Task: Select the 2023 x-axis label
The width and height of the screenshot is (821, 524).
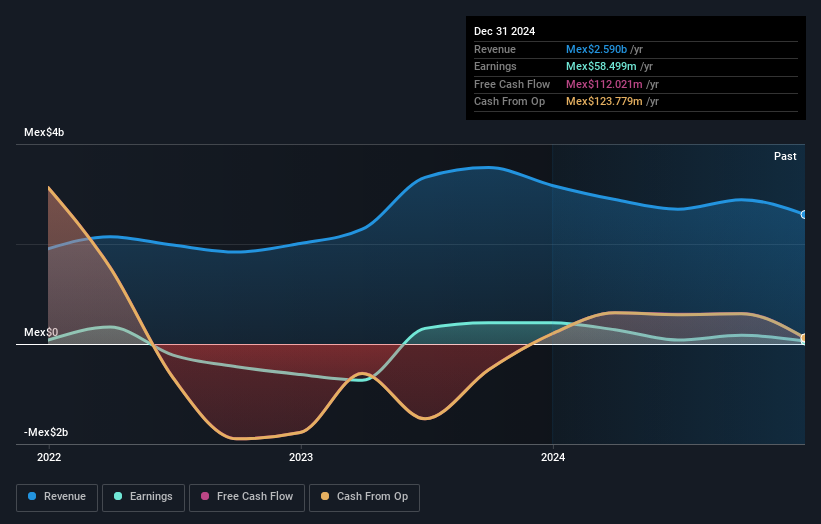Action: (x=301, y=457)
